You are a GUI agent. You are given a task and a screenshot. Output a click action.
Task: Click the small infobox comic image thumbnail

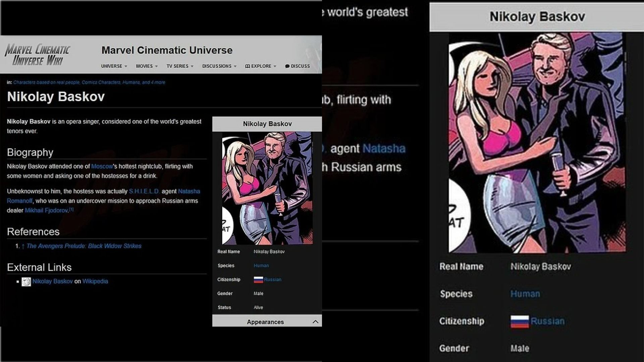coord(267,188)
